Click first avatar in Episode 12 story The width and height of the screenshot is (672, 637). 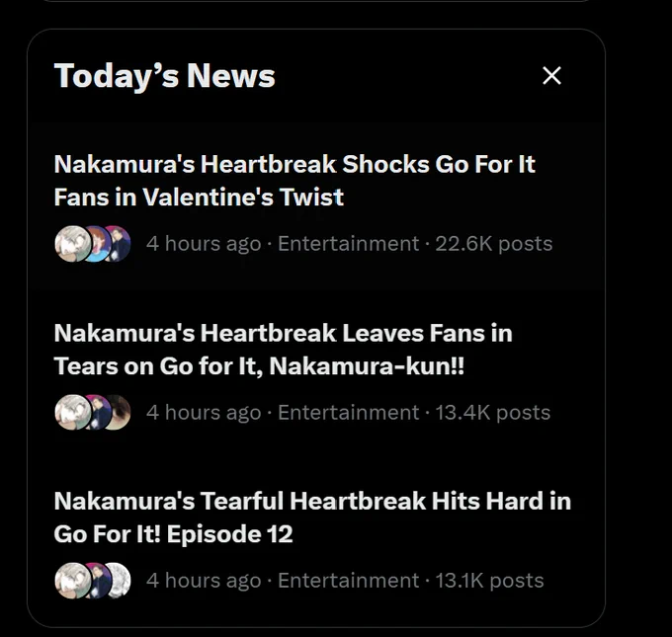pyautogui.click(x=72, y=581)
